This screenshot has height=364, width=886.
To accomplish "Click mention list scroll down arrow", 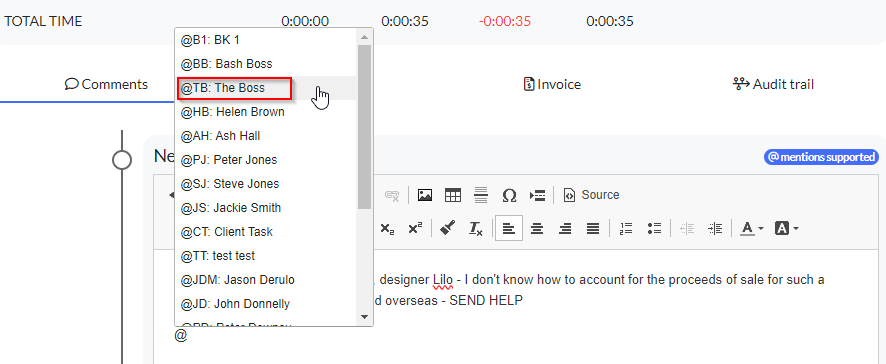I will click(364, 317).
